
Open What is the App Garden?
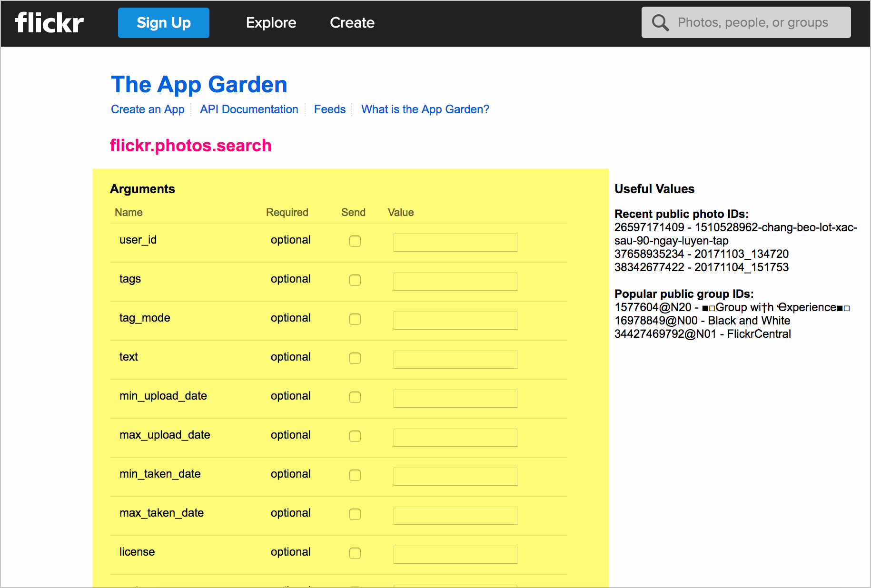pyautogui.click(x=425, y=109)
